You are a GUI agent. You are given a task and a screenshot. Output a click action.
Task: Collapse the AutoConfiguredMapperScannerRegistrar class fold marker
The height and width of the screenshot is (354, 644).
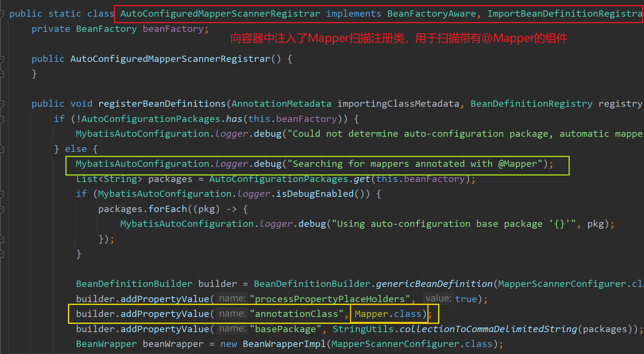pyautogui.click(x=2, y=14)
